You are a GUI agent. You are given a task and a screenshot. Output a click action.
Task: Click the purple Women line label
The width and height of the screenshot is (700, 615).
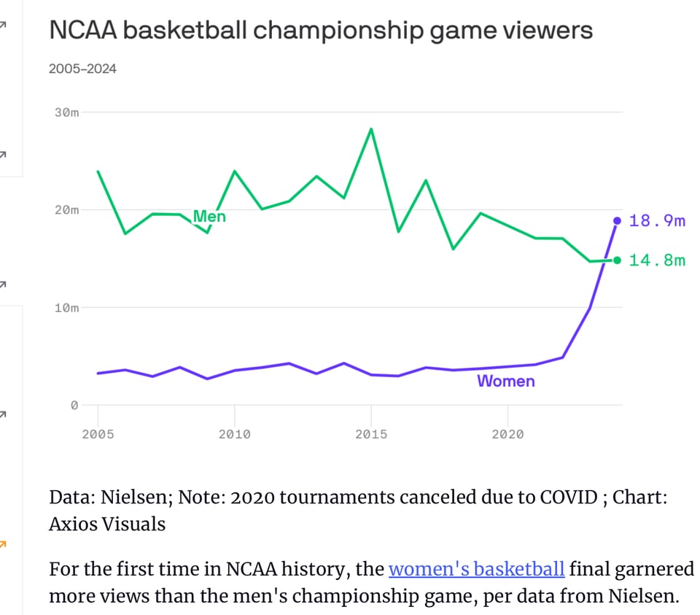click(x=505, y=381)
